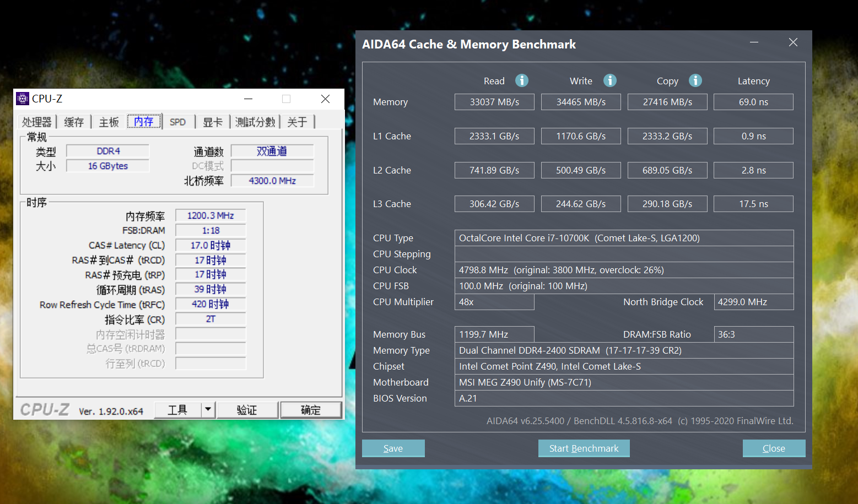Click the CPU Type field showing i7-10700K
Image resolution: width=858 pixels, height=504 pixels.
[624, 238]
